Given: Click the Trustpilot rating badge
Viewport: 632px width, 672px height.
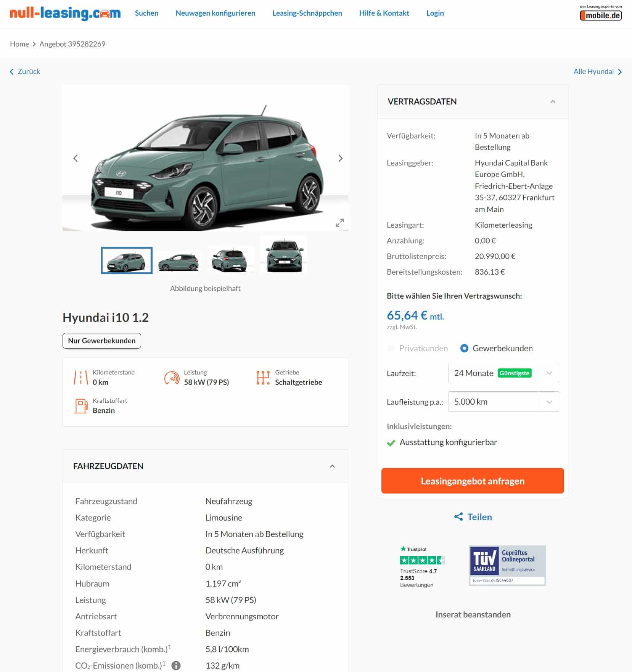Looking at the screenshot, I should coord(422,567).
